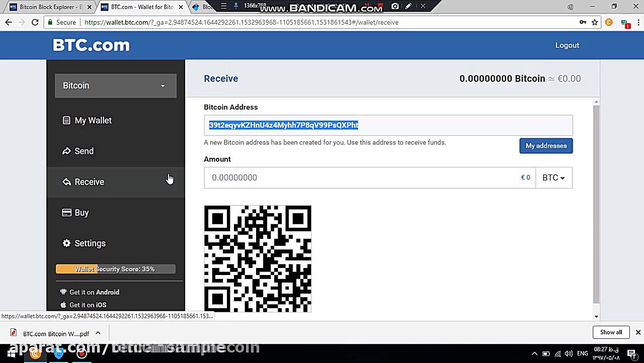Log out of BTC.com wallet
The height and width of the screenshot is (363, 644).
click(x=567, y=45)
